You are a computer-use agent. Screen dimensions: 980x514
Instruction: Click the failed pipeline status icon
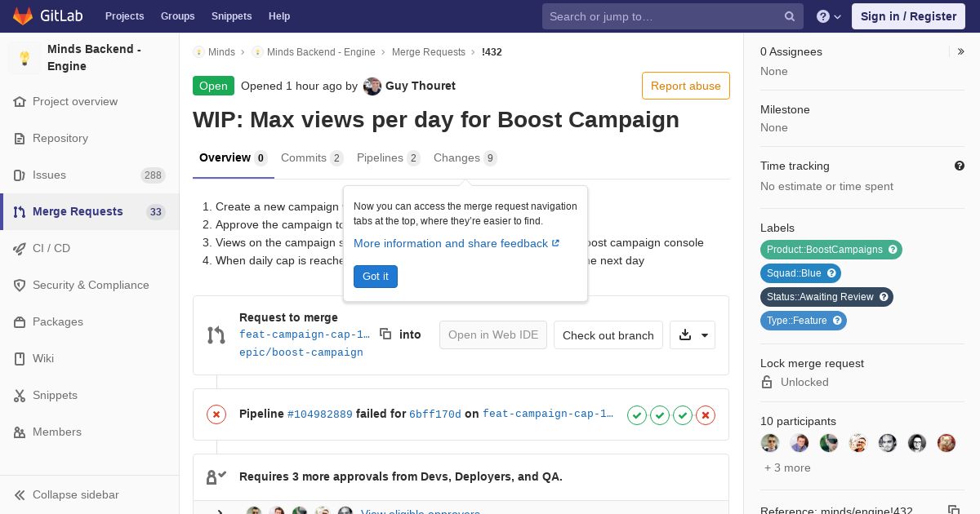click(x=216, y=414)
